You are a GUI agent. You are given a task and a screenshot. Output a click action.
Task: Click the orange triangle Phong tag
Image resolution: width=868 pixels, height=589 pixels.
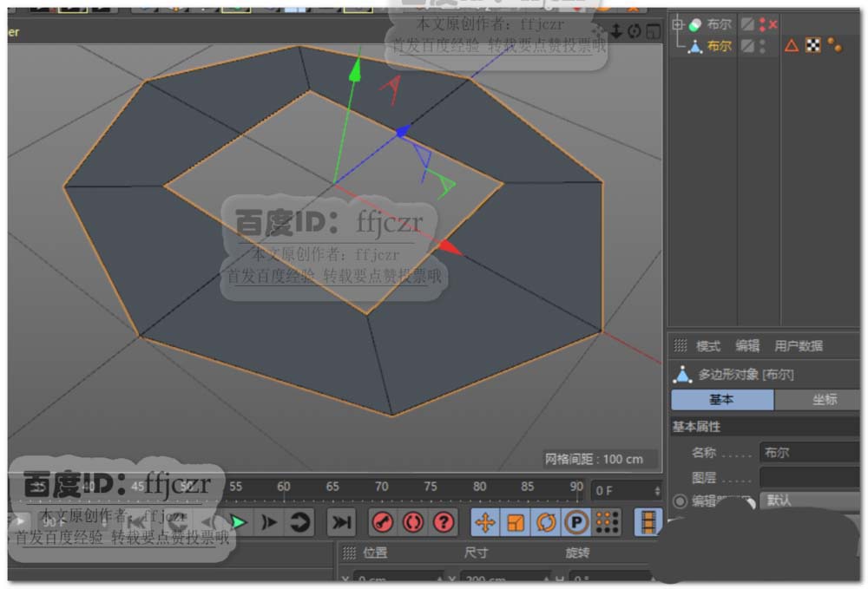click(x=791, y=45)
